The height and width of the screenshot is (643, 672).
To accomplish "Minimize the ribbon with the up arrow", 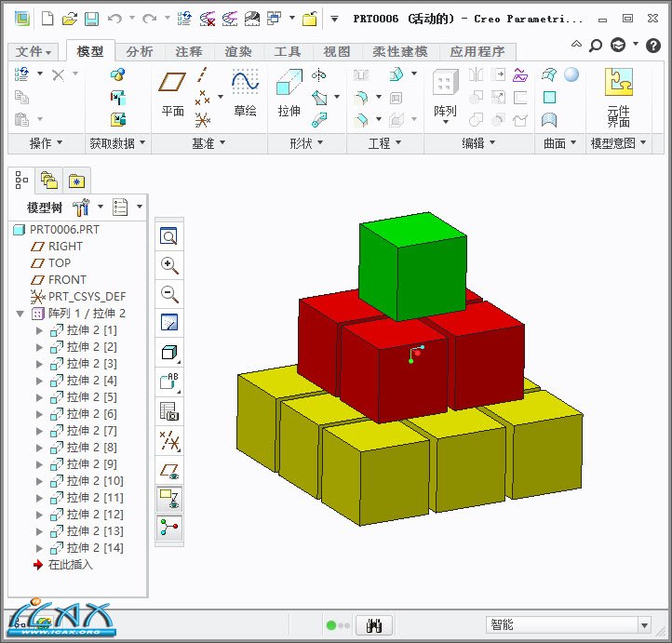I will pos(576,44).
